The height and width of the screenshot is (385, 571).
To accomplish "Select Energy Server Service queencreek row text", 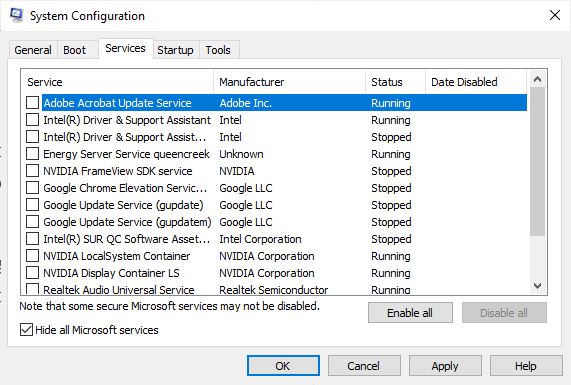I will coord(126,154).
